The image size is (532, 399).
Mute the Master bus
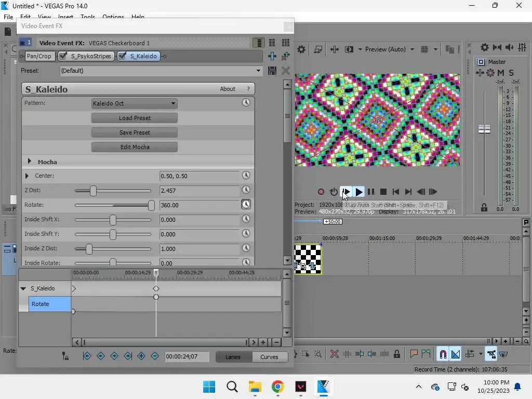click(x=501, y=73)
